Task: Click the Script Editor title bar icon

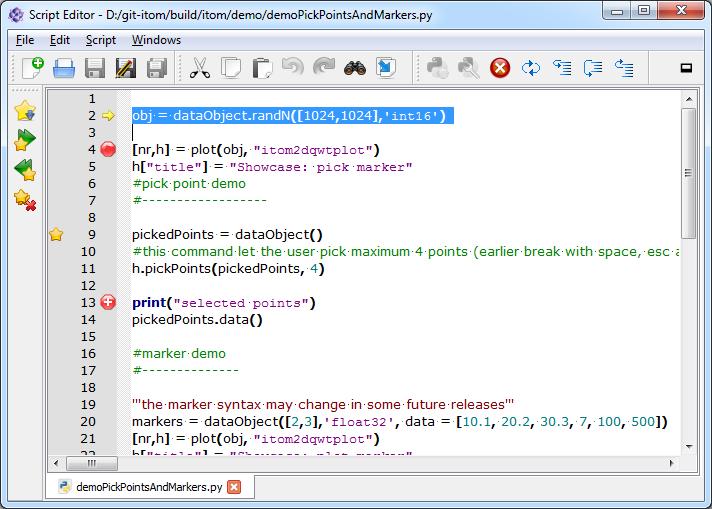Action: [16, 15]
